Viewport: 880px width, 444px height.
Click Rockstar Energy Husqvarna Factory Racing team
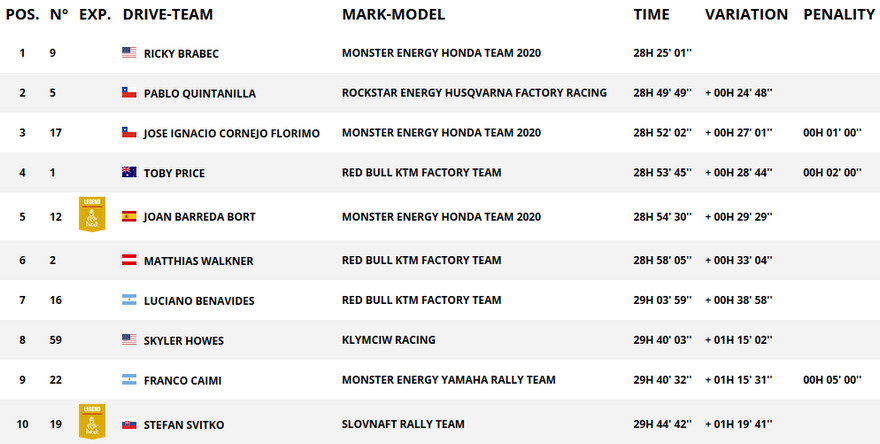click(474, 93)
